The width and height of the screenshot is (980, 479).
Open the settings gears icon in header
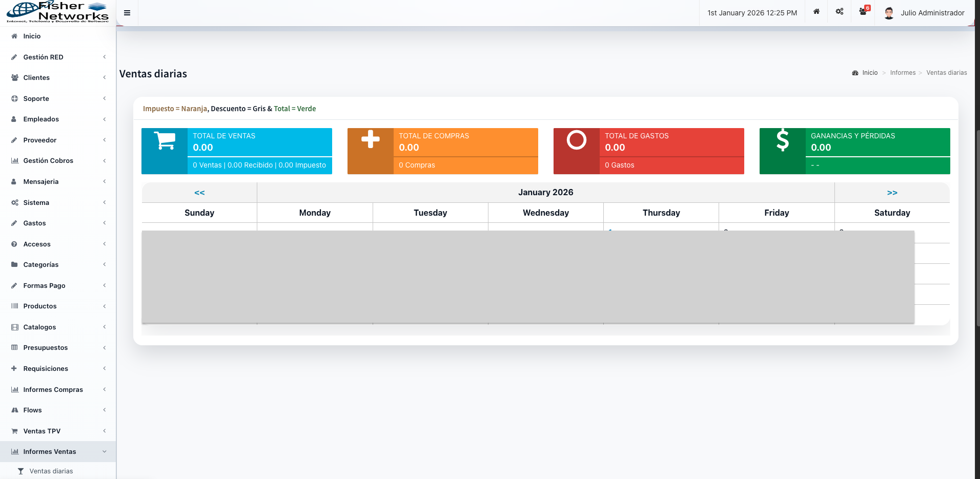pyautogui.click(x=840, y=12)
